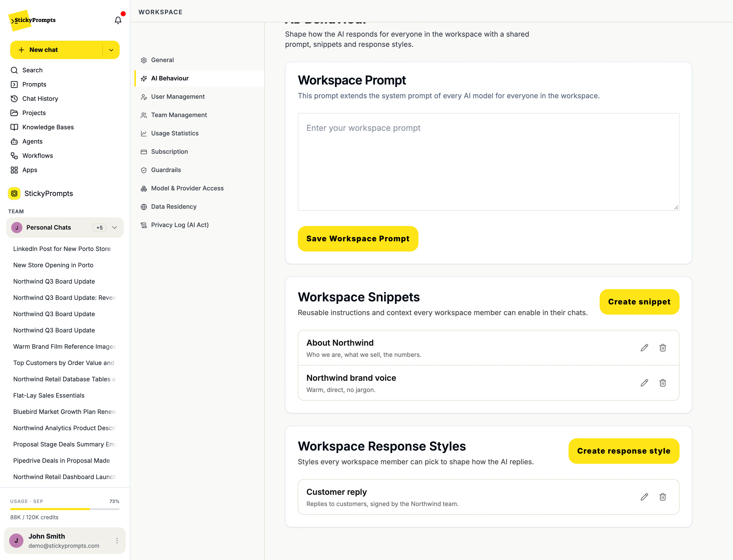
Task: Delete the About Northwind snippet
Action: pos(663,348)
